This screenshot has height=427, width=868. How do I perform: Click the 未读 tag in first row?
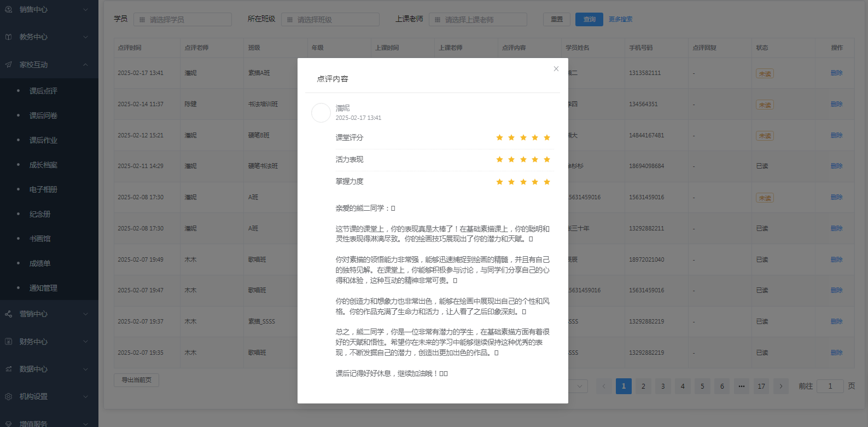765,73
